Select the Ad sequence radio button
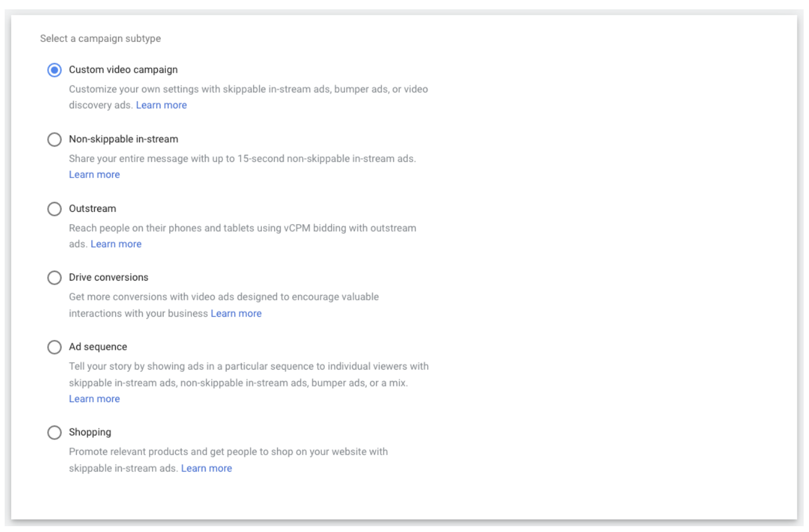 tap(54, 347)
